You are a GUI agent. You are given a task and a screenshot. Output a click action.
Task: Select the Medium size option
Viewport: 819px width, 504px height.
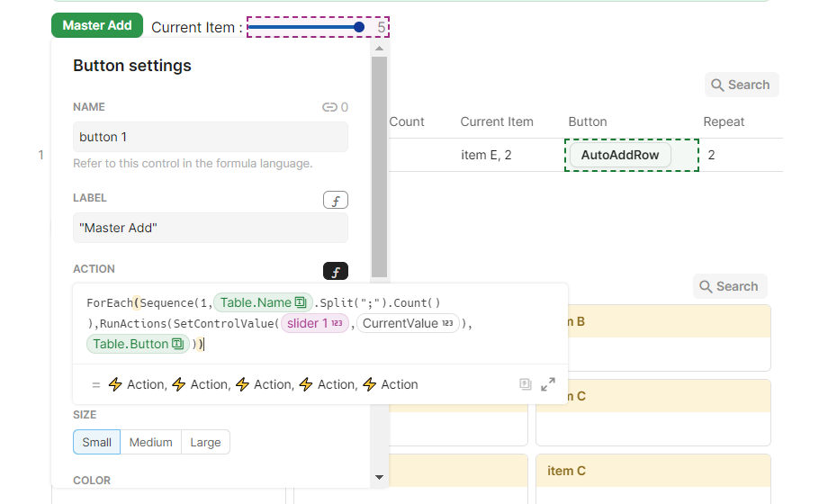[151, 442]
